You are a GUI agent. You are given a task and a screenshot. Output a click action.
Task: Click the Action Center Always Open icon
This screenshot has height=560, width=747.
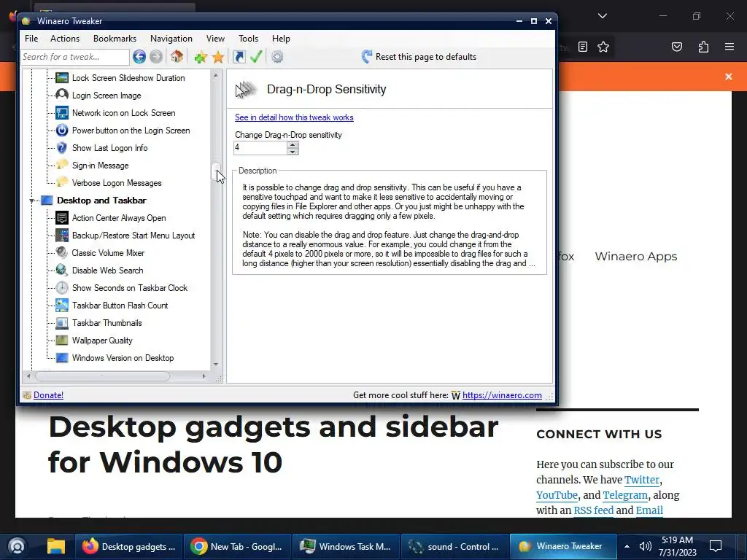62,218
